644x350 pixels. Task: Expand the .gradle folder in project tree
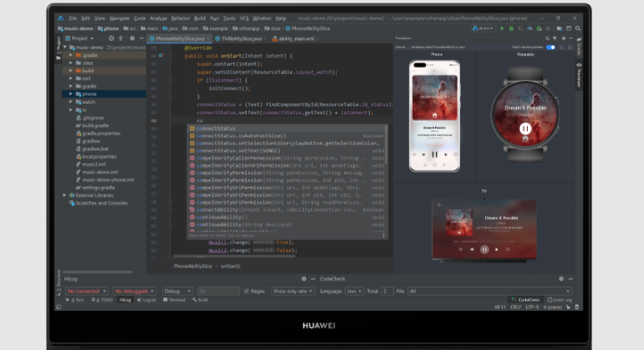click(71, 55)
